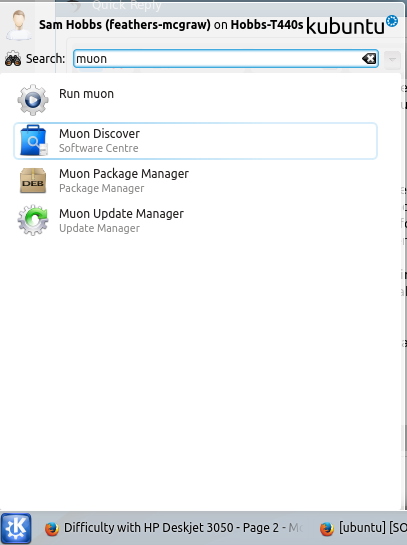
Task: Clear the search field with the backspace icon
Action: pyautogui.click(x=369, y=59)
